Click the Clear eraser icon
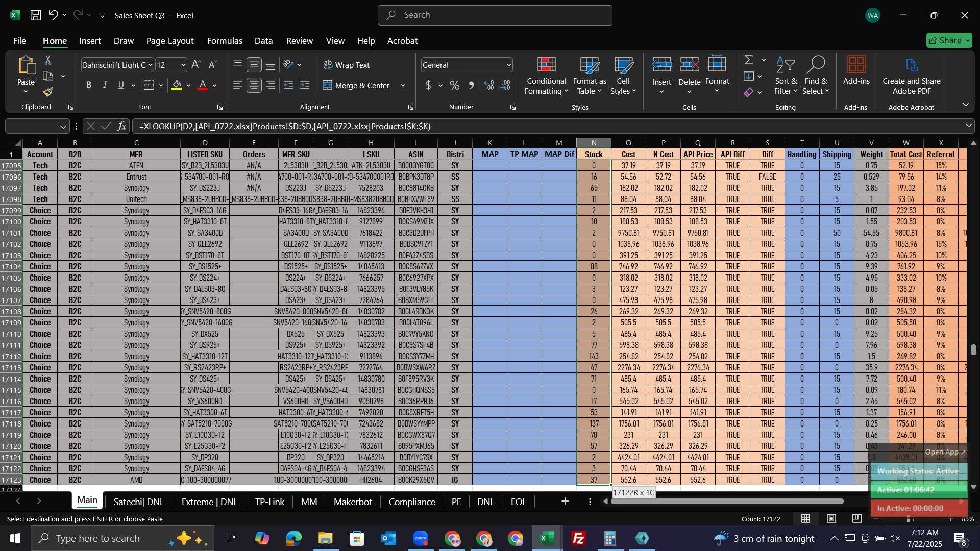This screenshot has height=551, width=980. pos(749,92)
